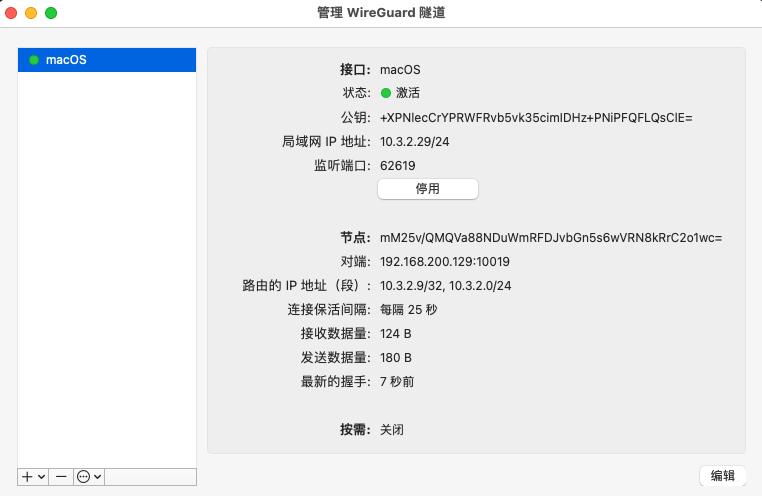Image resolution: width=762 pixels, height=496 pixels.
Task: Click the window title 管理 WireGuard 隧道
Action: pos(381,13)
